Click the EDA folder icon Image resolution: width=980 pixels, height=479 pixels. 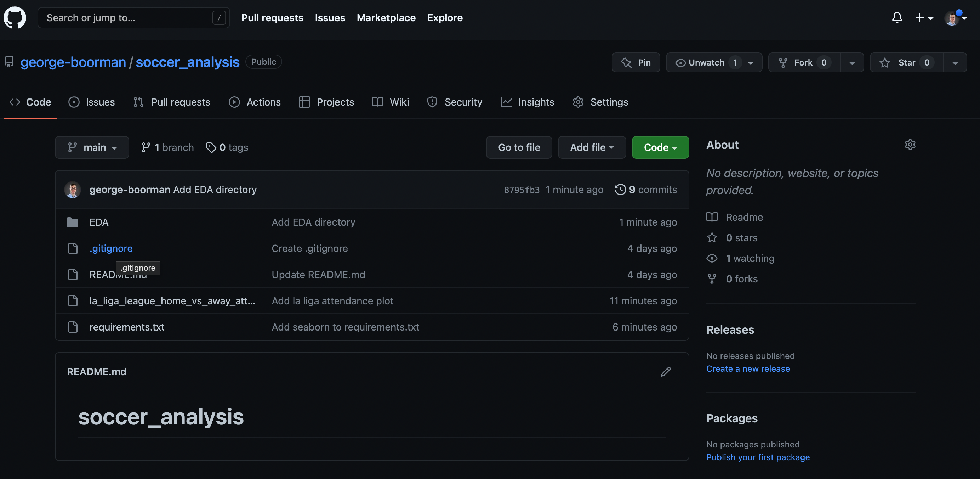(x=72, y=222)
